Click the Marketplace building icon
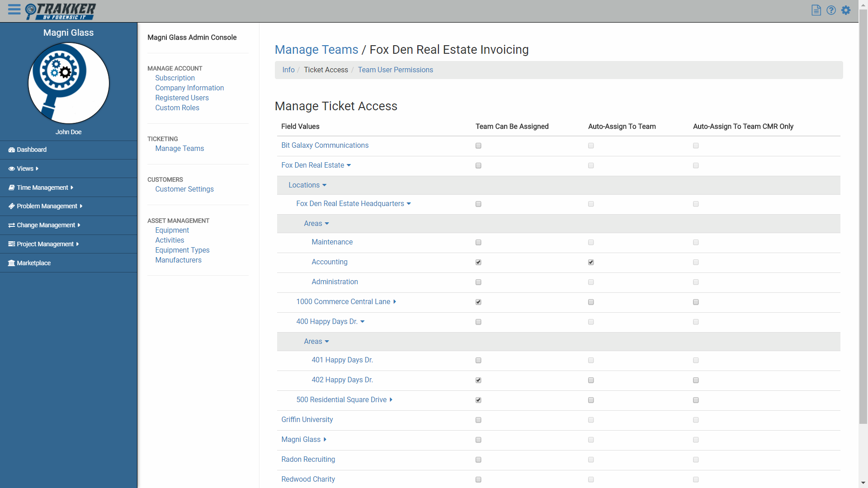Viewport: 868px width, 488px height. pyautogui.click(x=12, y=263)
